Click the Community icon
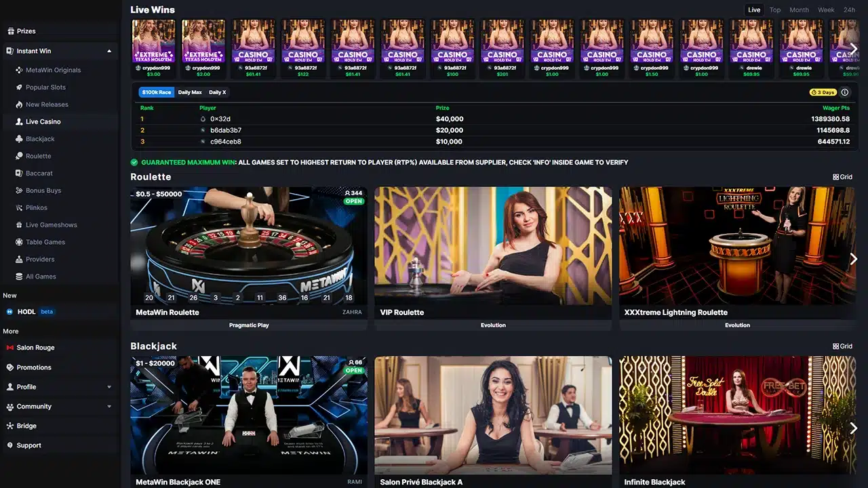 (x=10, y=407)
